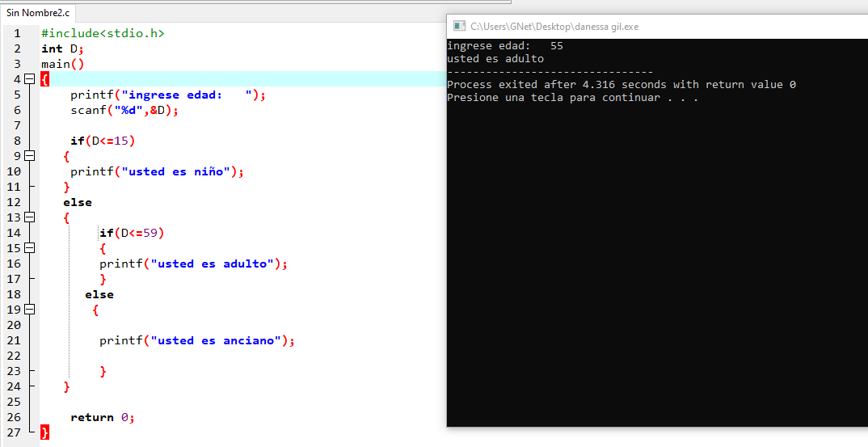Collapse the code fold at line 15

[29, 248]
